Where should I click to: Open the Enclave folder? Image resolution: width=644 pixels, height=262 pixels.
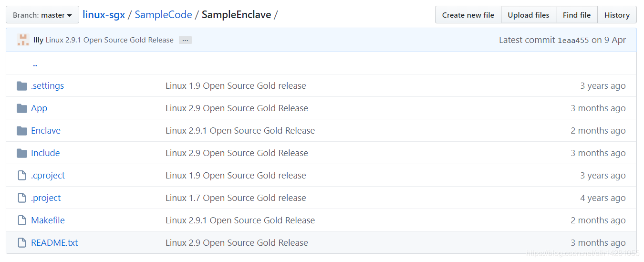click(46, 131)
